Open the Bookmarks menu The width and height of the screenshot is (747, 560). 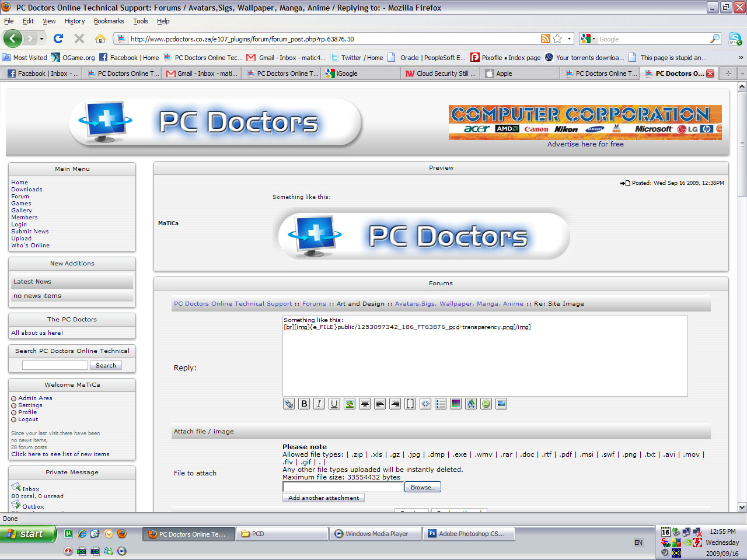109,21
